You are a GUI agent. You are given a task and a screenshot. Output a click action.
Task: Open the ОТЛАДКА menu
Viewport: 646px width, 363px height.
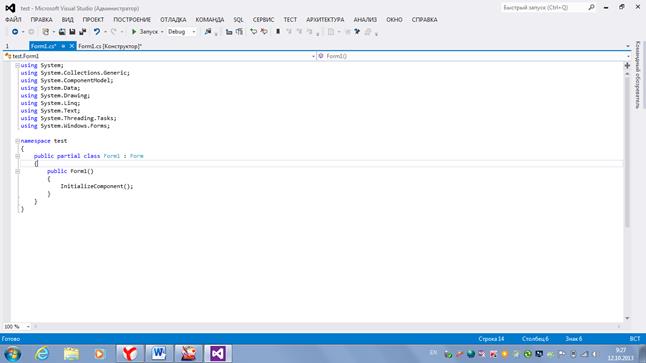173,20
